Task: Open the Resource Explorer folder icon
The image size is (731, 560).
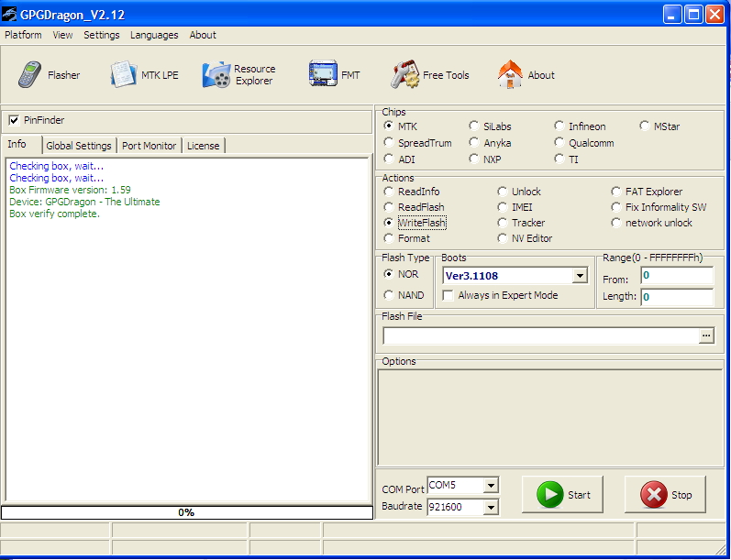Action: pos(216,74)
